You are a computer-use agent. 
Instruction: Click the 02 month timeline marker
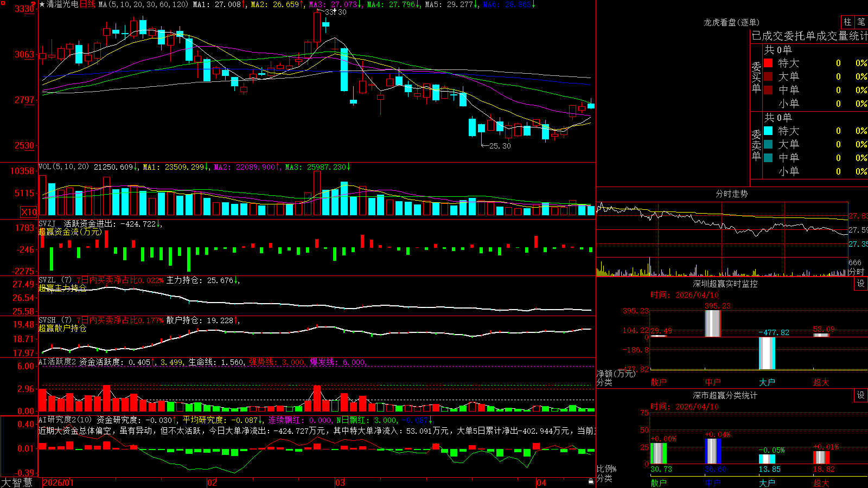pos(212,483)
